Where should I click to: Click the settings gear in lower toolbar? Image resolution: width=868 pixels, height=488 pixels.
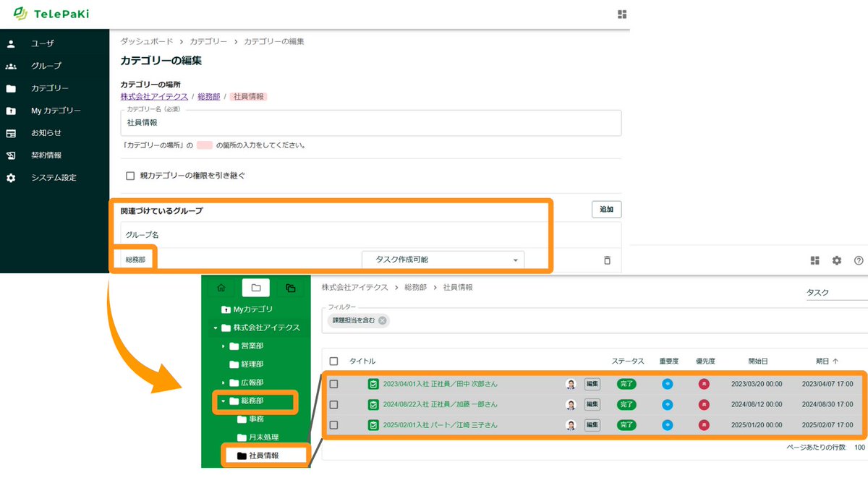[837, 260]
